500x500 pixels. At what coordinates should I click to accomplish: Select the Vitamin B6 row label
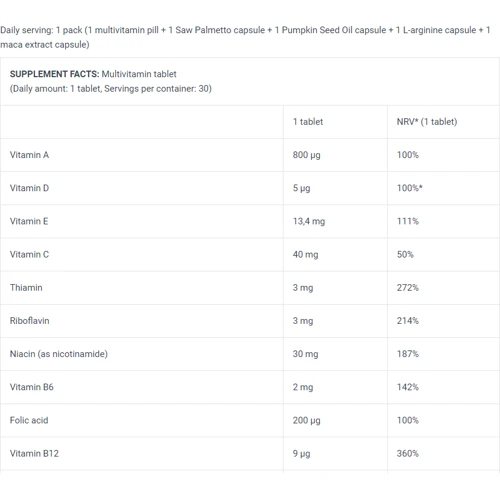tap(32, 387)
